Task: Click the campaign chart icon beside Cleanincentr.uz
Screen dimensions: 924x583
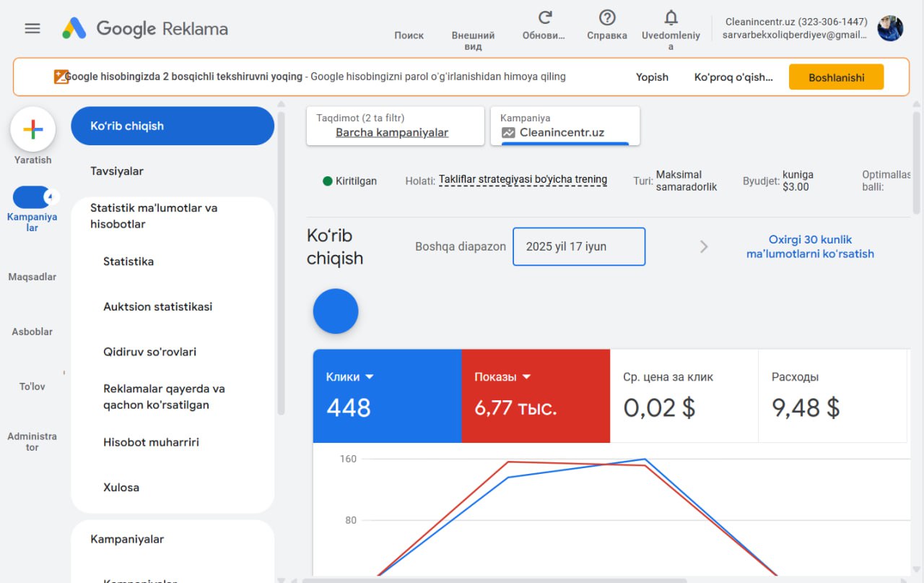Action: [509, 133]
